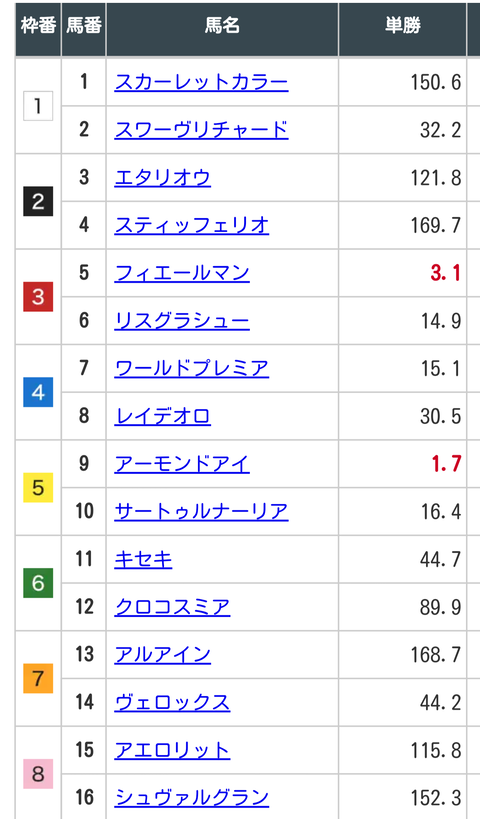Image resolution: width=480 pixels, height=819 pixels.
Task: Click the 馬名 column header
Action: point(222,26)
